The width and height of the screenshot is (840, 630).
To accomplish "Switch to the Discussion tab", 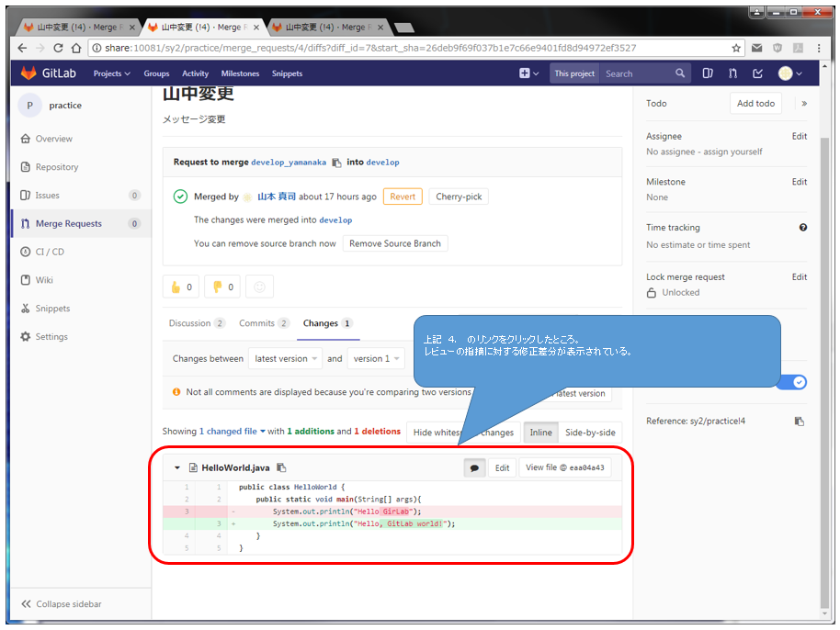I will click(x=190, y=323).
